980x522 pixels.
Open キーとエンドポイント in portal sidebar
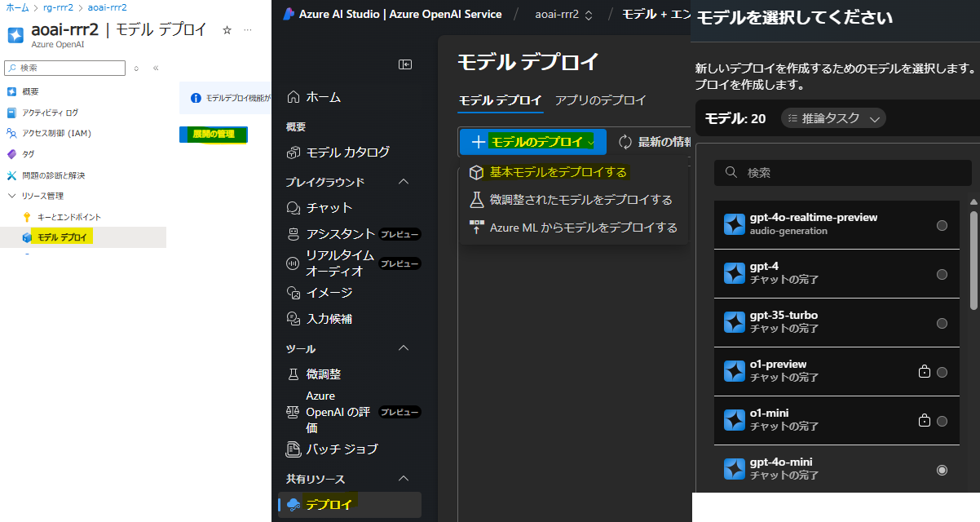pyautogui.click(x=69, y=217)
